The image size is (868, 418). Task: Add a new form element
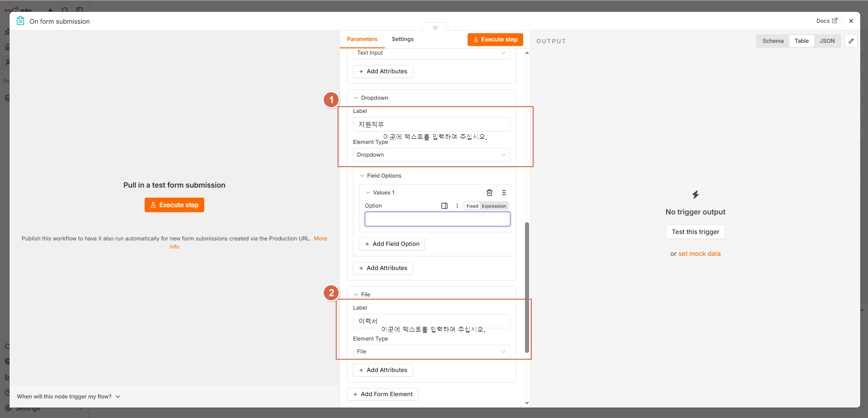(x=383, y=394)
